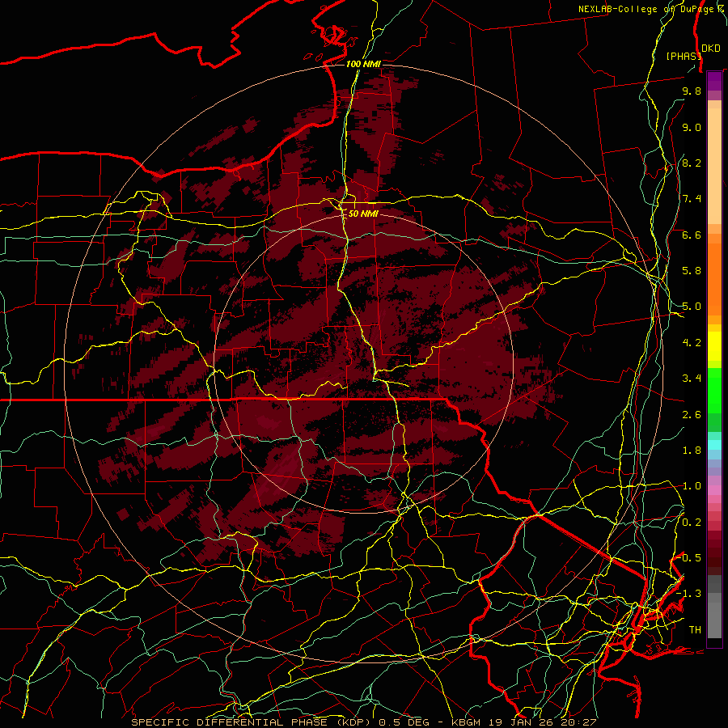Viewport: 728px width, 728px height.
Task: Click the 50 NMI range ring label
Action: tap(363, 214)
